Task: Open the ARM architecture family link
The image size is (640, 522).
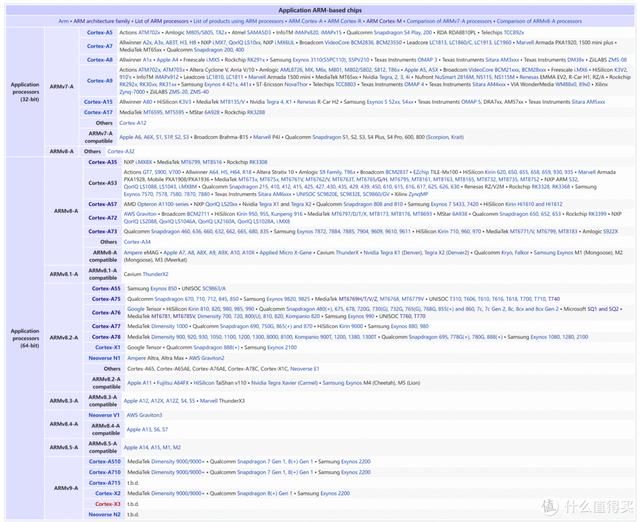Action: point(102,21)
